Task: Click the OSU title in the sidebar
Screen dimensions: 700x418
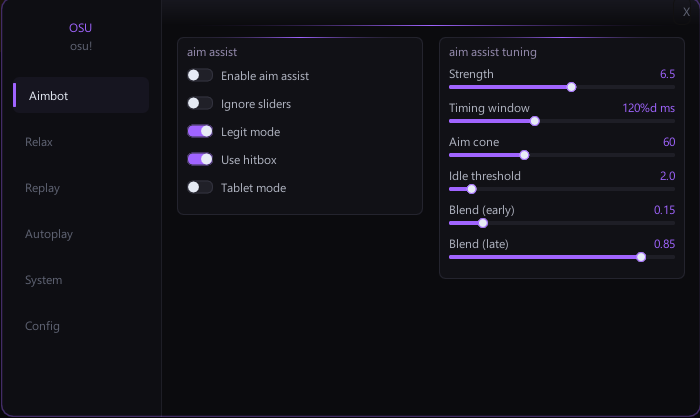Action: (x=80, y=28)
